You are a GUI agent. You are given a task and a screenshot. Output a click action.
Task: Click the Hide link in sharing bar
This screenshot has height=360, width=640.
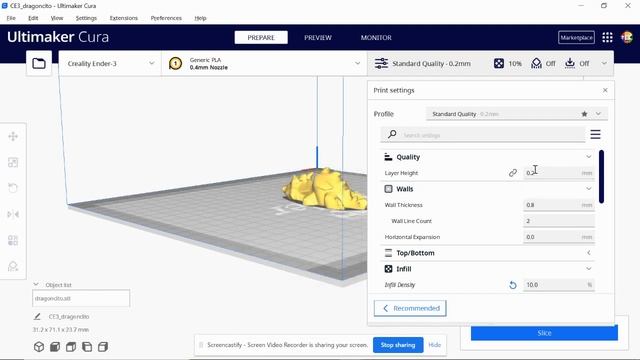tap(435, 345)
